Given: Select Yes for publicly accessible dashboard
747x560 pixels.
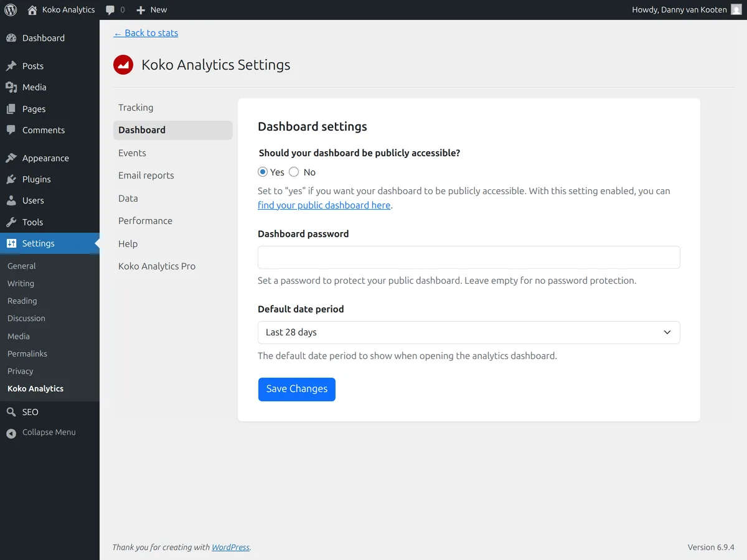Looking at the screenshot, I should 263,172.
